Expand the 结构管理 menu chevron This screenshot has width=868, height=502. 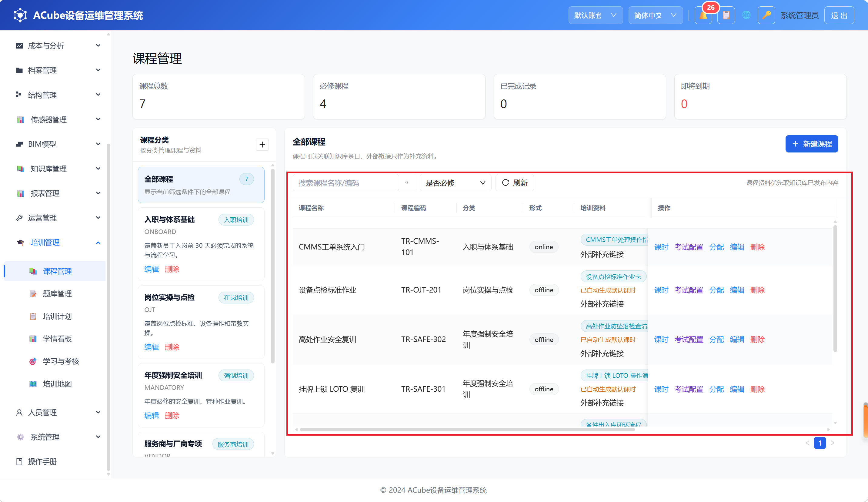98,94
